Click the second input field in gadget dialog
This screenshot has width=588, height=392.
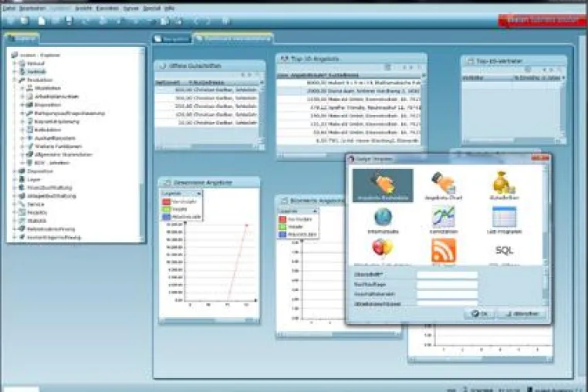[447, 285]
